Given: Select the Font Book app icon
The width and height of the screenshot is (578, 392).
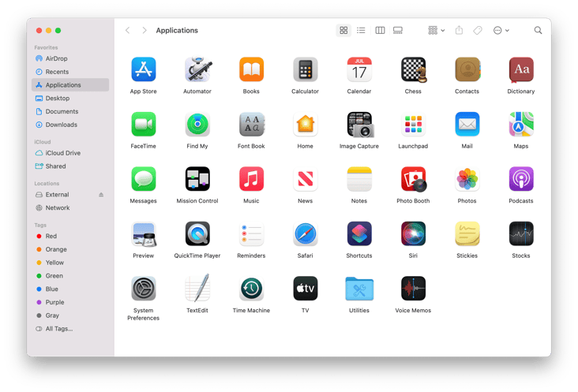Looking at the screenshot, I should [252, 124].
